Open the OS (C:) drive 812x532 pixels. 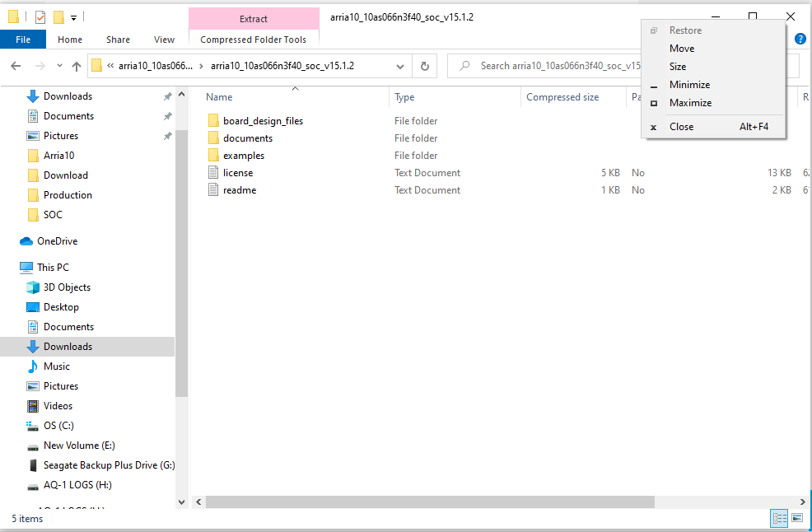[58, 425]
